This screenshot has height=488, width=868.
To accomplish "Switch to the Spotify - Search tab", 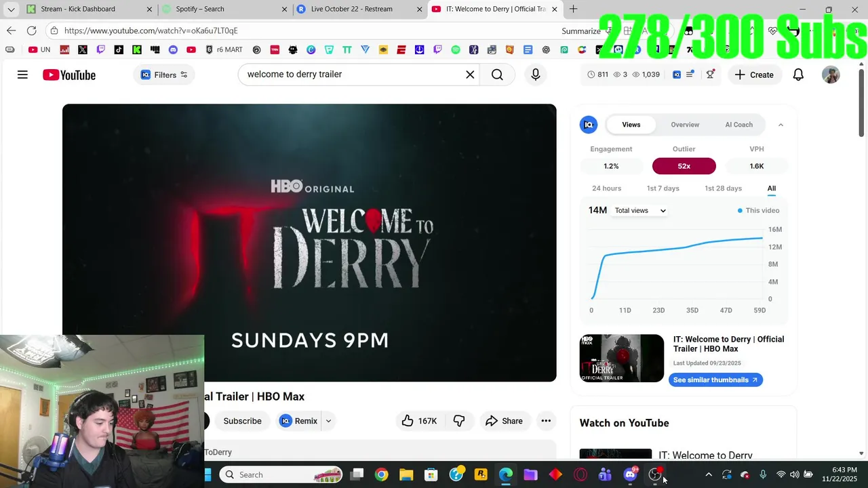I will pyautogui.click(x=224, y=9).
